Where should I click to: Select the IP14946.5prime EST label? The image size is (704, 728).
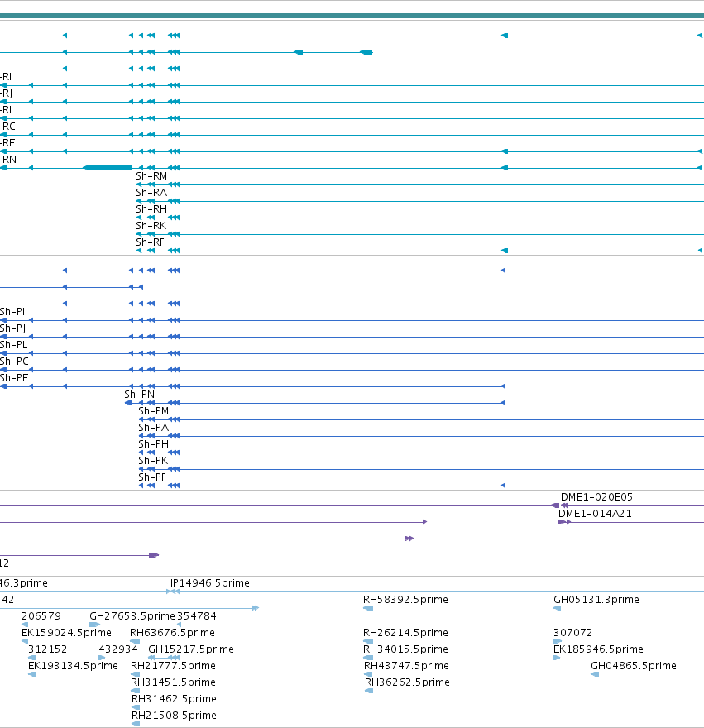(x=210, y=583)
